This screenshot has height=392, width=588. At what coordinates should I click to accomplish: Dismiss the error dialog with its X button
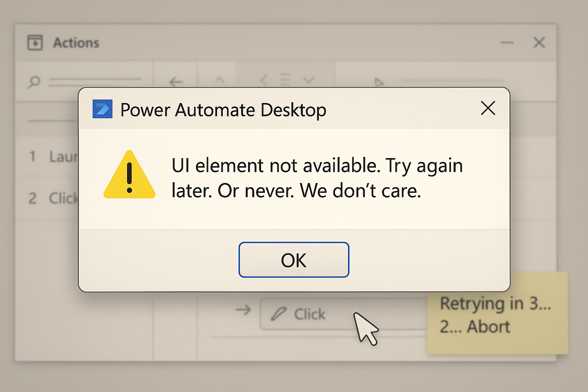pos(488,108)
